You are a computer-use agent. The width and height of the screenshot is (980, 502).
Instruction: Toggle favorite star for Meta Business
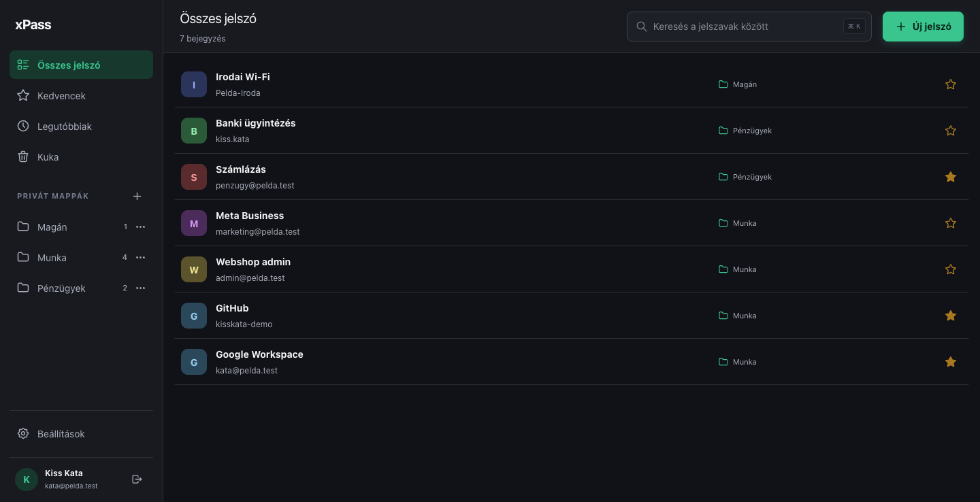(x=951, y=223)
